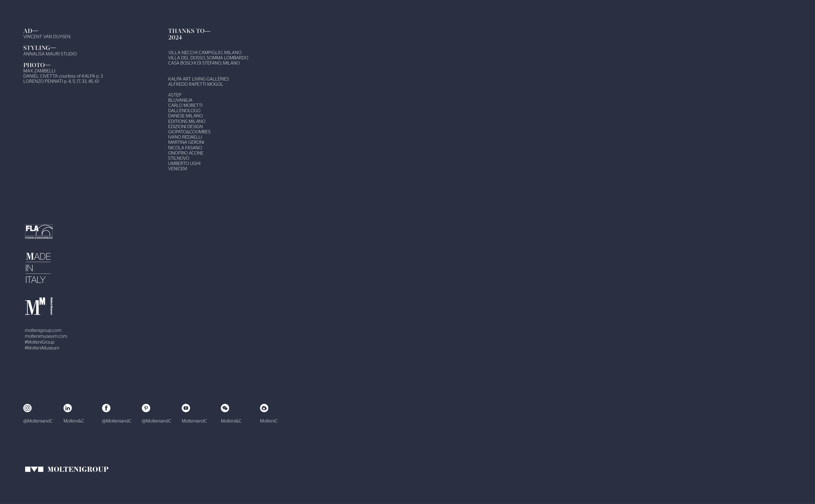Viewport: 815px width, 504px height.
Task: Click the Weibo icon
Action: [x=264, y=408]
